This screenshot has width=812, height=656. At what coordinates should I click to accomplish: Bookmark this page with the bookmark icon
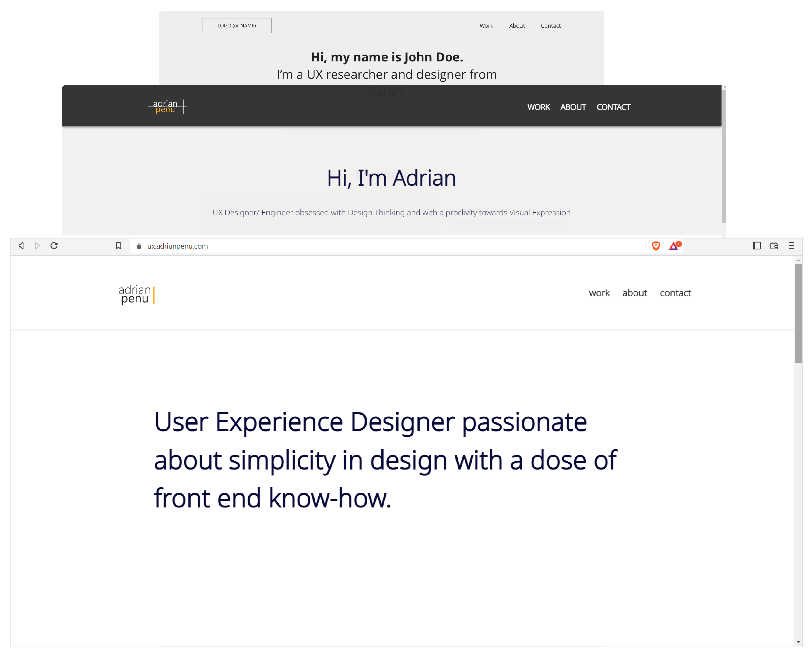pos(118,246)
